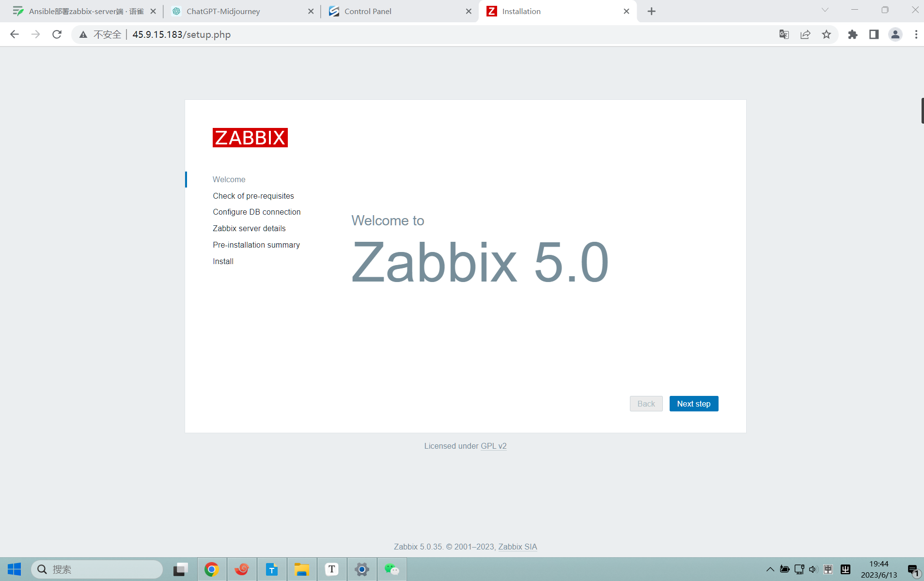Open Typora from the taskbar
This screenshot has width=924, height=581.
[x=332, y=569]
